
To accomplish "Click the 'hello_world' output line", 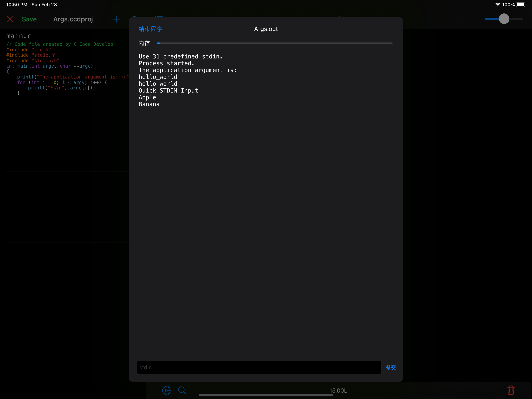I will point(158,77).
